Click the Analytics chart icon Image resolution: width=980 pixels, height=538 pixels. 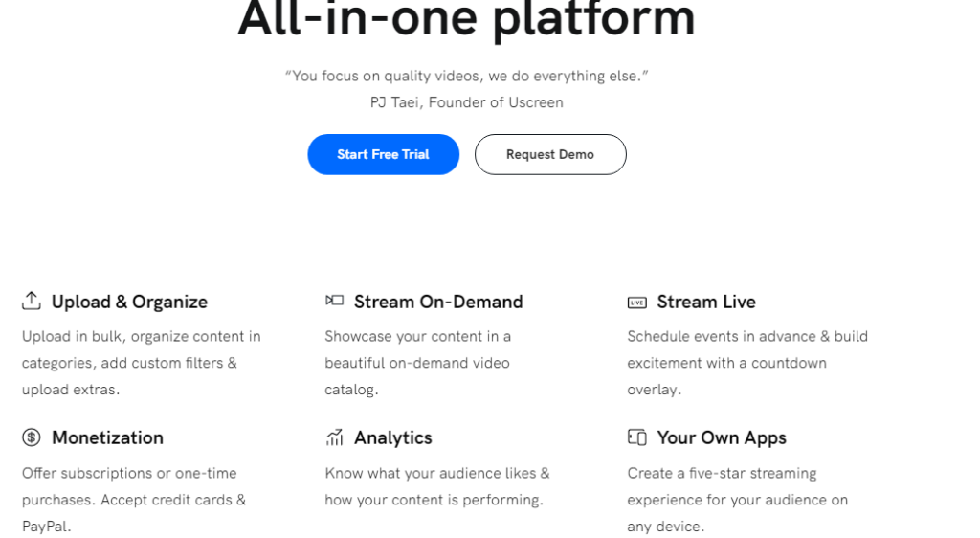pos(334,437)
